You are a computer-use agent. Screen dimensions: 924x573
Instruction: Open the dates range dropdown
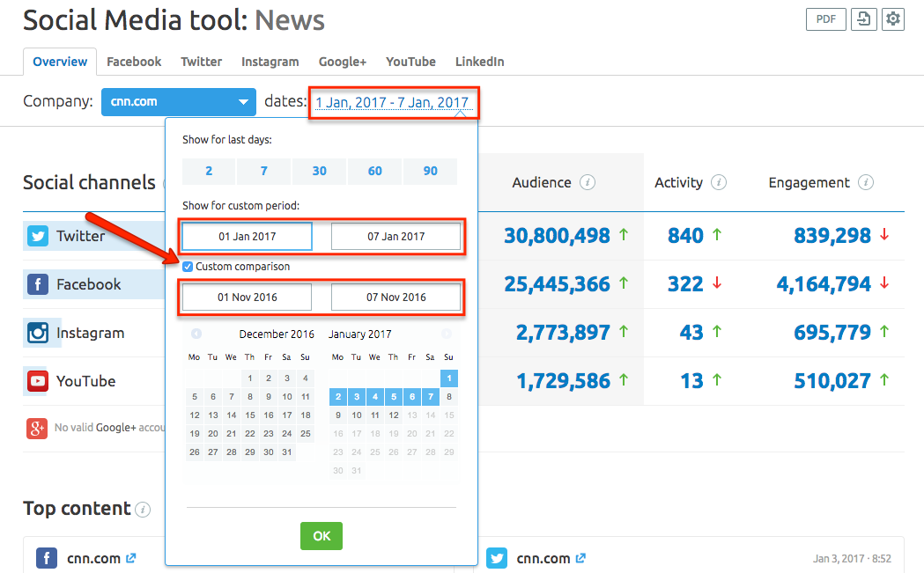point(393,101)
